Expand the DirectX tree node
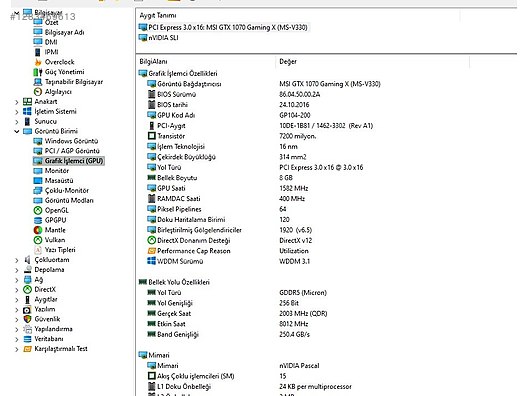The image size is (528, 396). [x=16, y=290]
